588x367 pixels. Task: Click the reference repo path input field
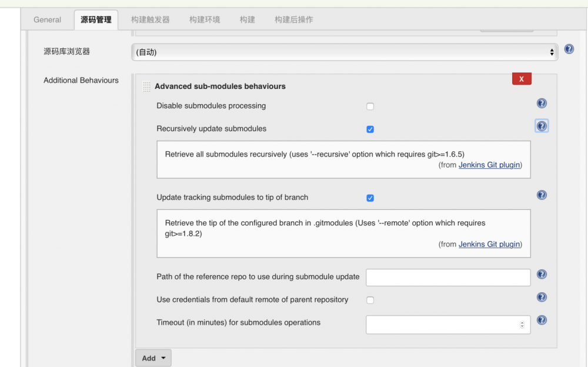click(448, 277)
